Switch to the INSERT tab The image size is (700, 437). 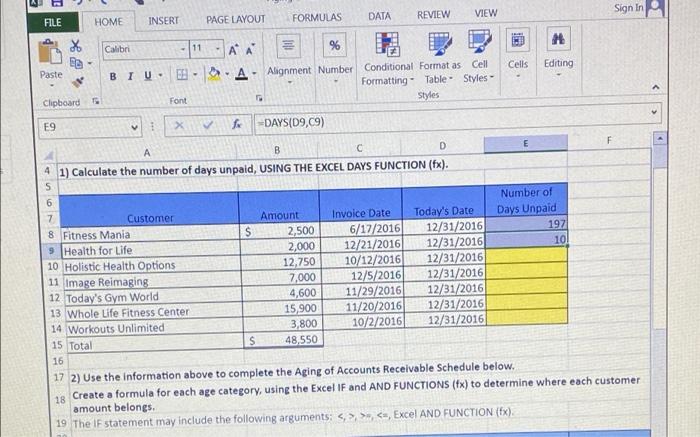point(163,21)
